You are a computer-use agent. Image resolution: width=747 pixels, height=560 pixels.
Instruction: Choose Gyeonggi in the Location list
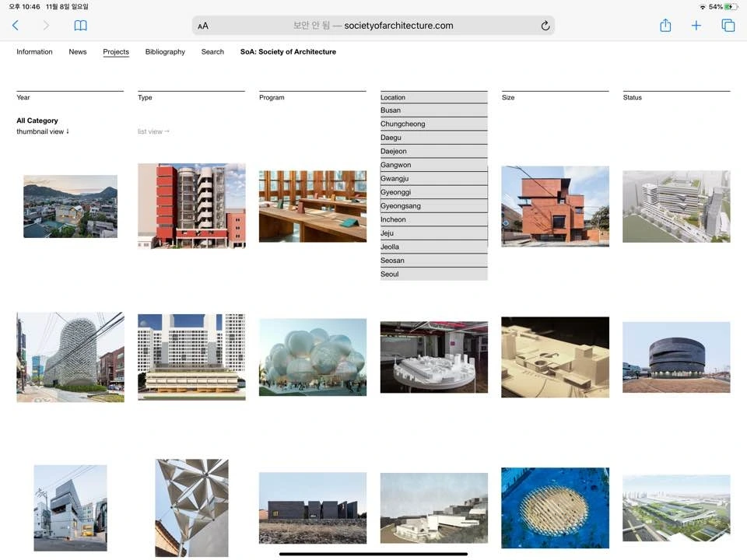[433, 192]
